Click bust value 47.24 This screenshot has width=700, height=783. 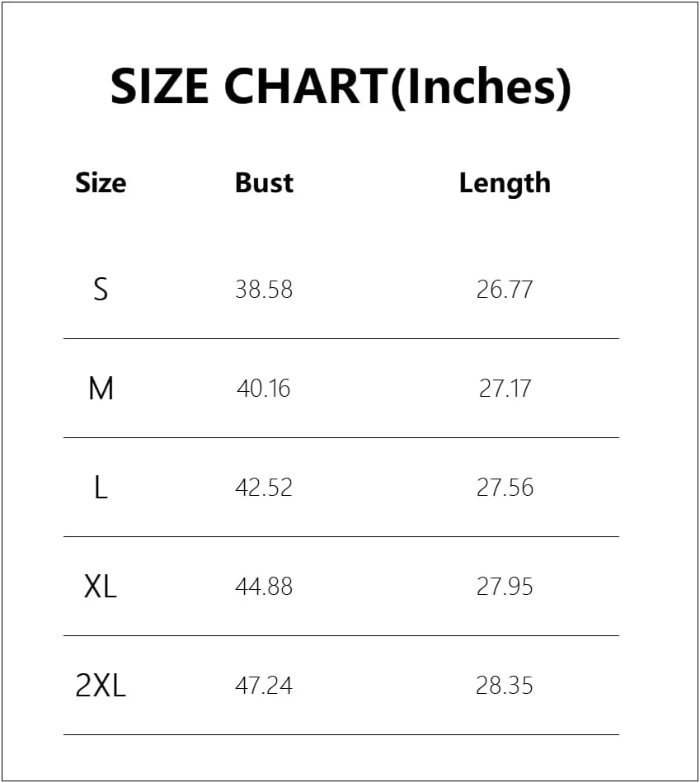[x=264, y=686]
